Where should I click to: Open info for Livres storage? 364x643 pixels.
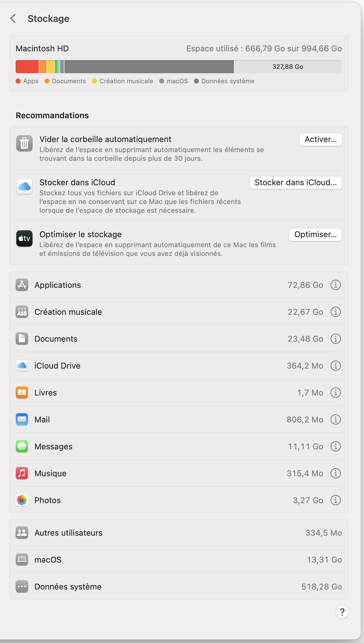pos(336,393)
